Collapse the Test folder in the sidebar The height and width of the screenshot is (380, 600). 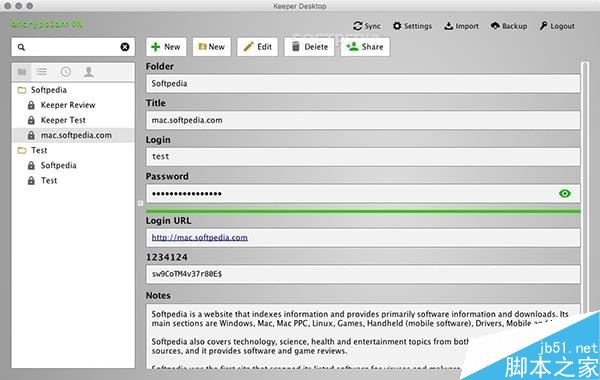[22, 150]
